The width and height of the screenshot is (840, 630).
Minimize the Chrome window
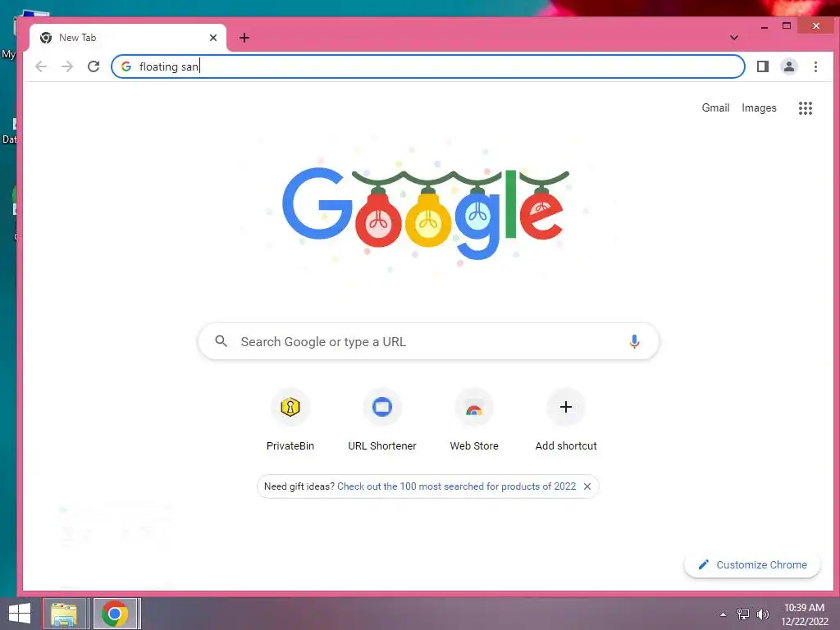[x=765, y=25]
